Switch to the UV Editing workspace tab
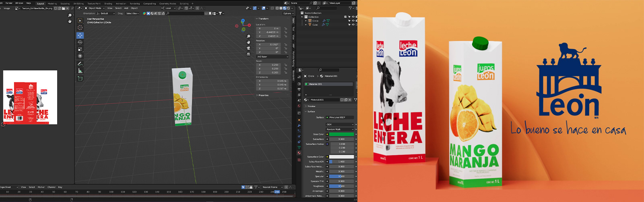The image size is (644, 202). click(78, 4)
